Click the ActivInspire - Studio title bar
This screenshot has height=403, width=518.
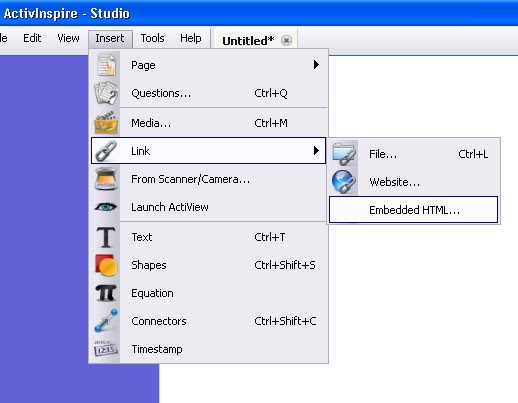259,13
